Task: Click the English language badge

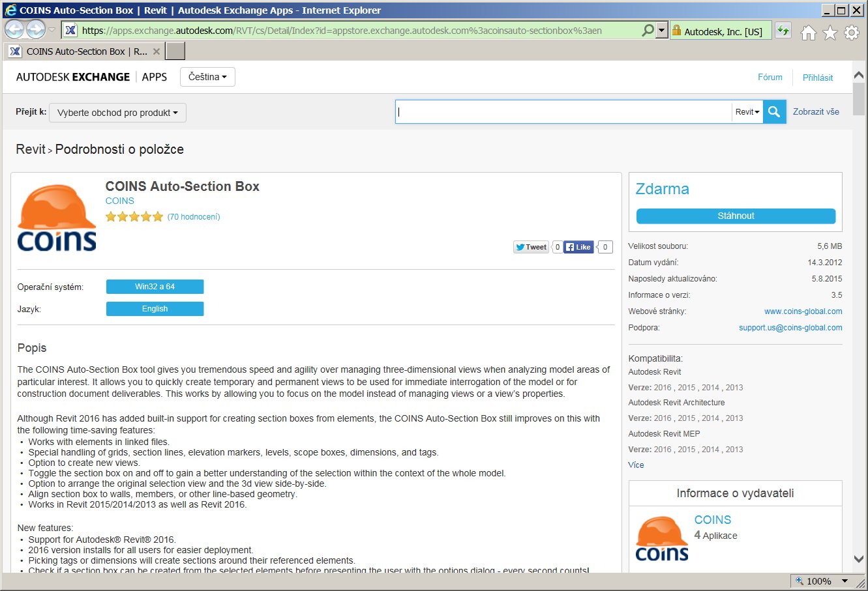Action: tap(155, 309)
